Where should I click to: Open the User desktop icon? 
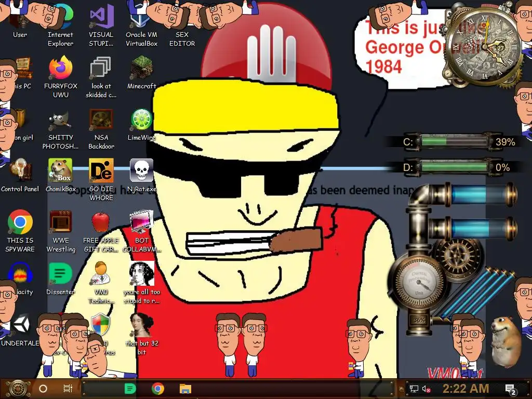pyautogui.click(x=20, y=22)
